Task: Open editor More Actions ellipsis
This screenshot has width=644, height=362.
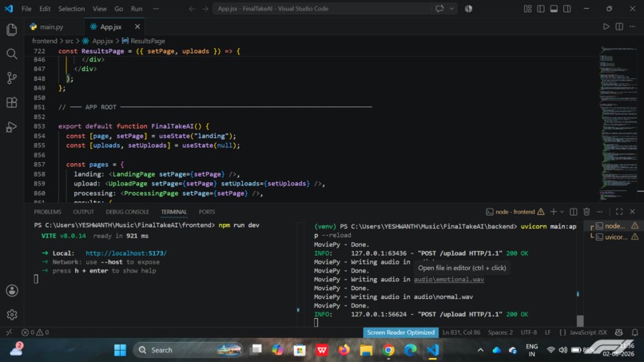Action: tap(632, 26)
